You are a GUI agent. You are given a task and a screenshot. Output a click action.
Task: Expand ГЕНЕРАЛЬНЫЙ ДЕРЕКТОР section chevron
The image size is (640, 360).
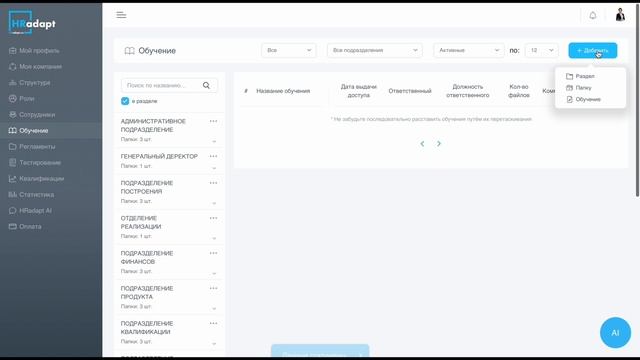(214, 168)
